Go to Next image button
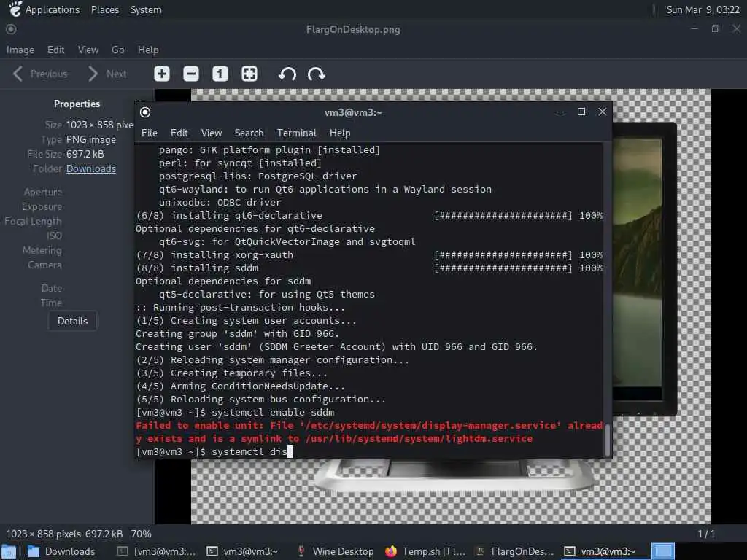This screenshot has height=560, width=747. click(x=108, y=74)
